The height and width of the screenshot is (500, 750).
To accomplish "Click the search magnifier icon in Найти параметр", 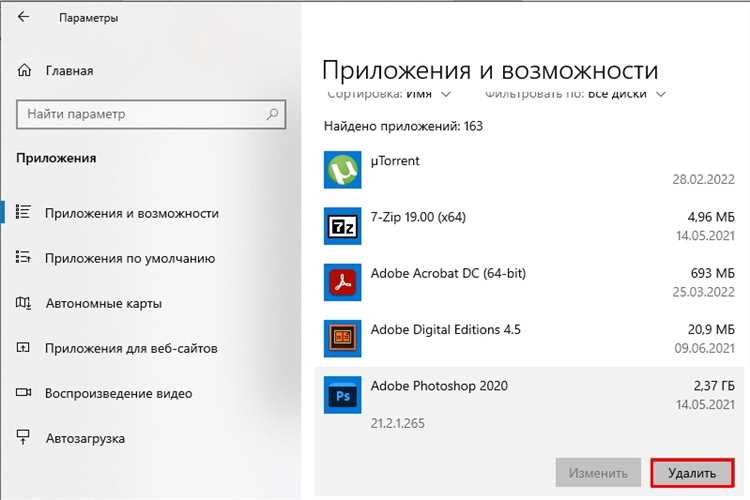I will 272,114.
